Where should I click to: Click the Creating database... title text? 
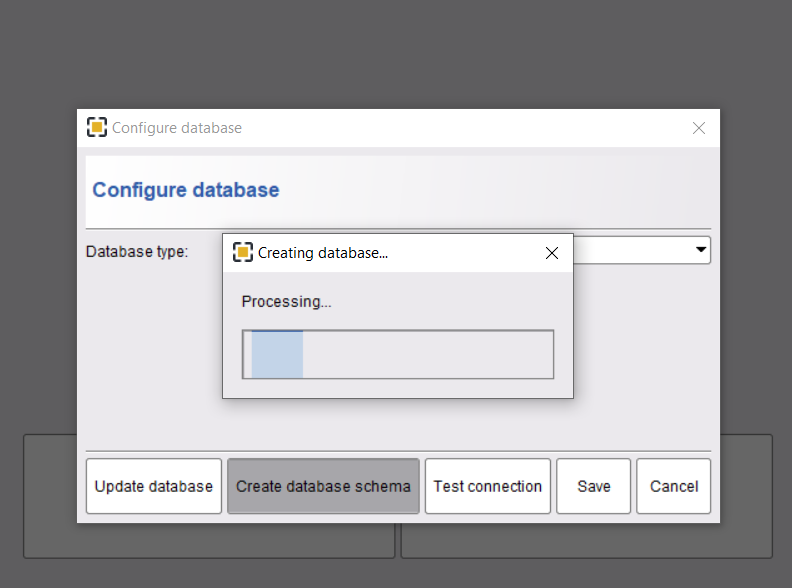pos(323,253)
